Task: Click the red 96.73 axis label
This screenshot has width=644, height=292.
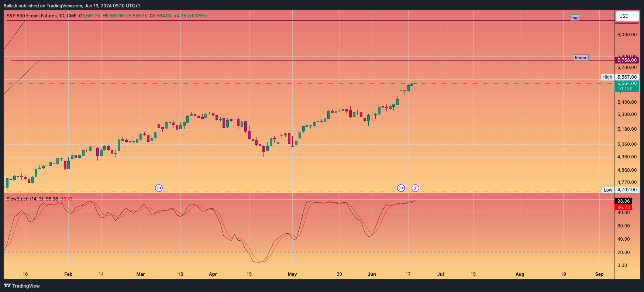Action: coord(623,207)
